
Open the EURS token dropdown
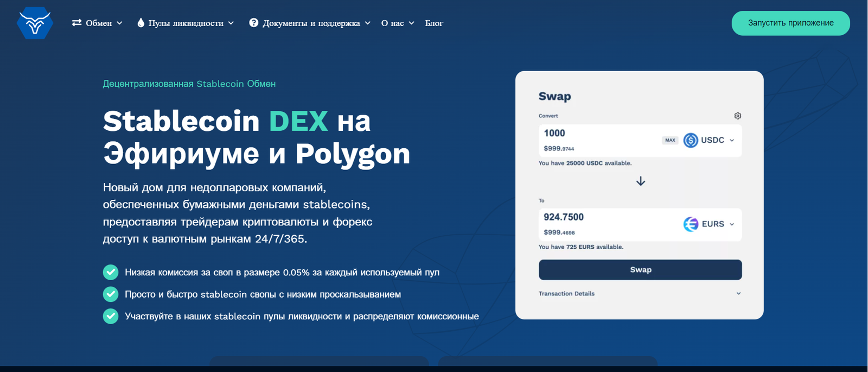pyautogui.click(x=709, y=224)
